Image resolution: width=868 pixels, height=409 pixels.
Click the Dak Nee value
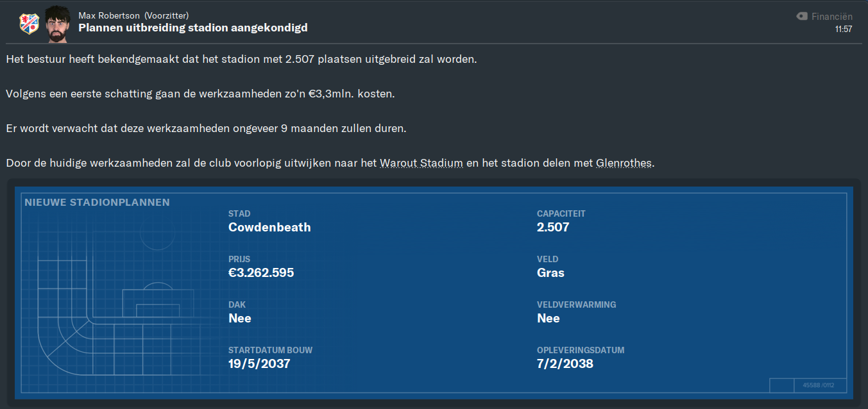pos(240,318)
